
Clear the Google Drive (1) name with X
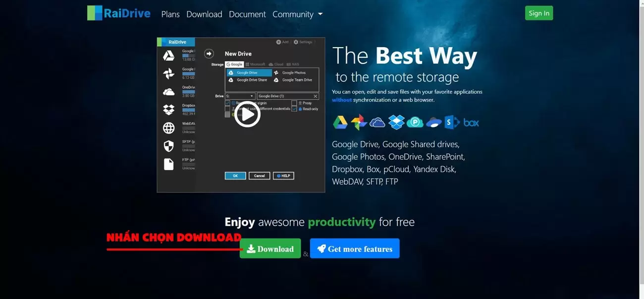click(316, 96)
